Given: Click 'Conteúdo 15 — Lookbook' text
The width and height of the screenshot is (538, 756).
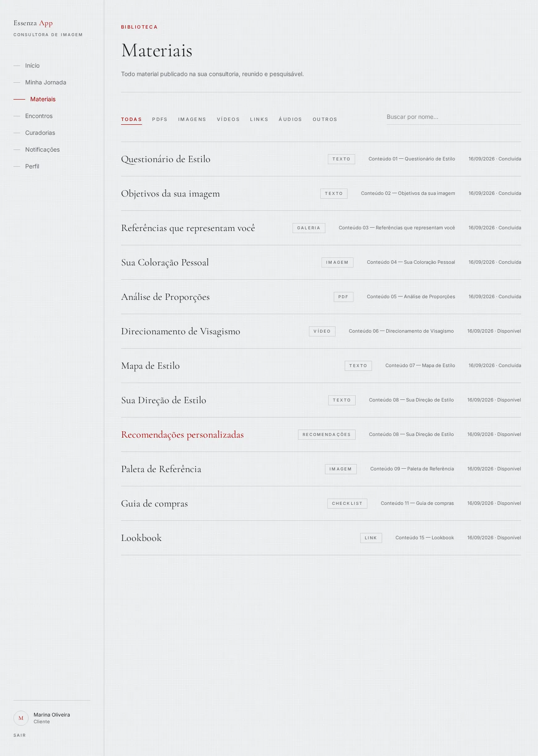Looking at the screenshot, I should click(x=425, y=538).
